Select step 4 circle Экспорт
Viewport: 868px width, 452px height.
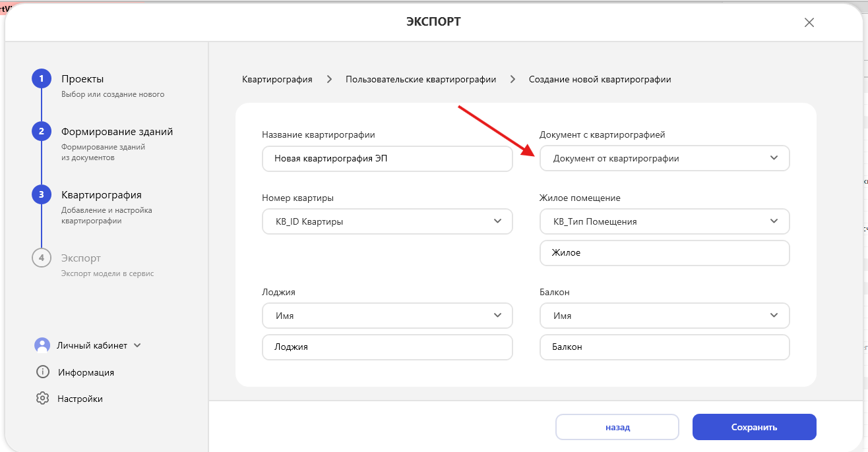pos(41,258)
